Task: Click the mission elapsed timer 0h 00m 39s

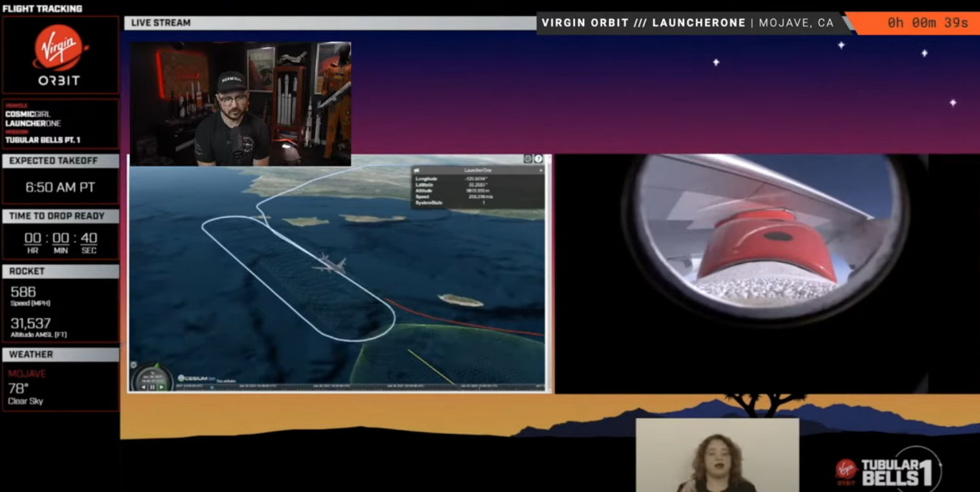Action: (928, 23)
